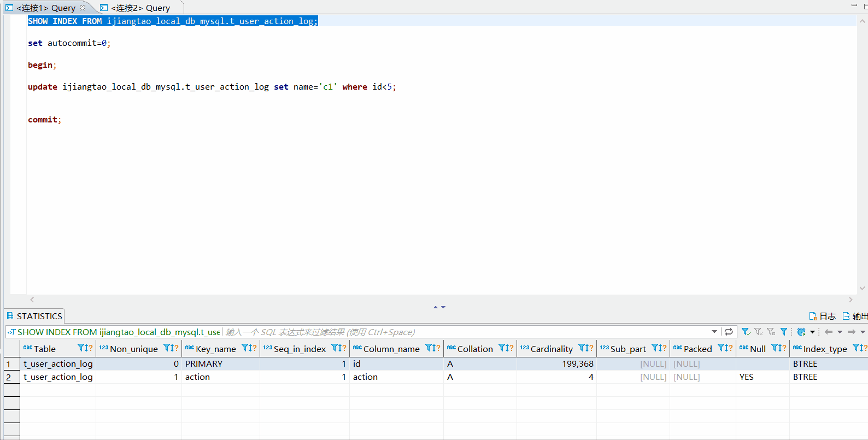Click the Non_unique column header
868x440 pixels.
133,349
